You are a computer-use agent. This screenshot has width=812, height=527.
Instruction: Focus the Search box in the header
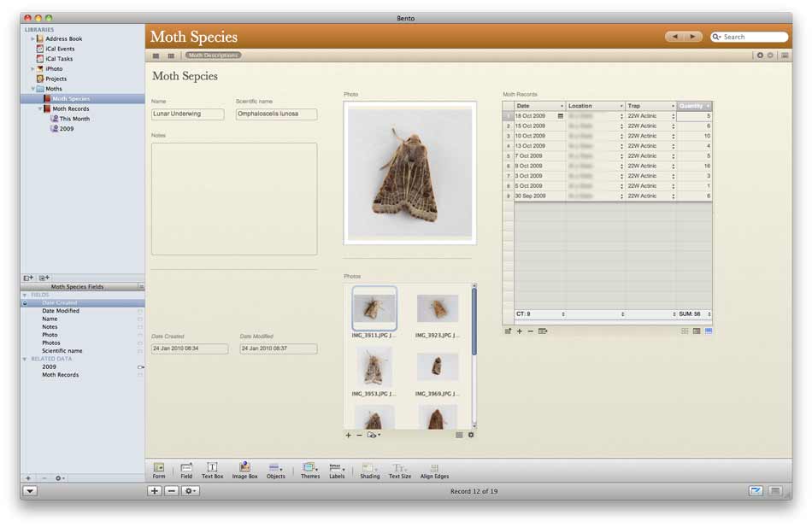pyautogui.click(x=750, y=37)
